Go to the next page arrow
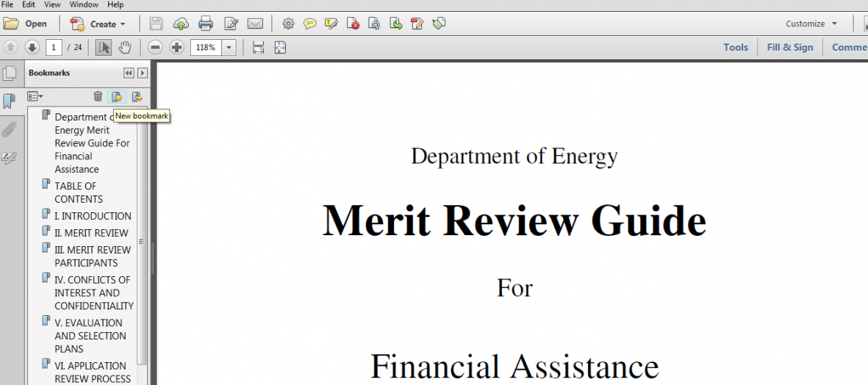The height and width of the screenshot is (385, 868). click(x=32, y=48)
